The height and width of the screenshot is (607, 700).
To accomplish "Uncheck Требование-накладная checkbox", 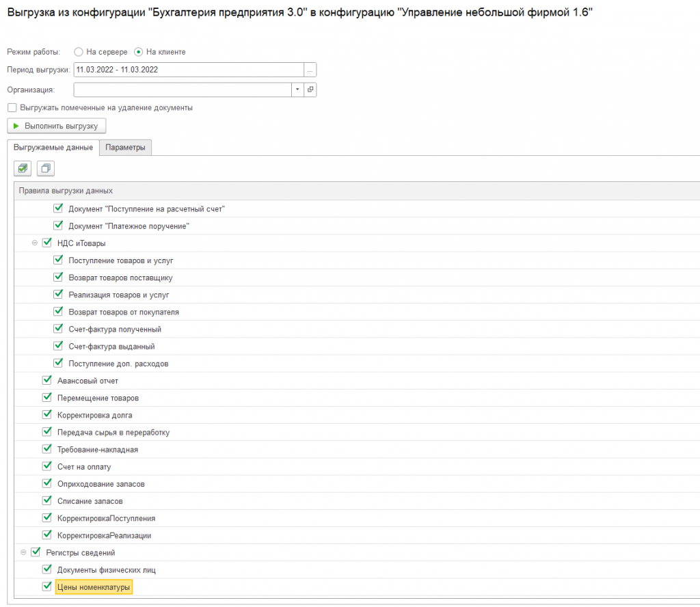I will tap(47, 448).
